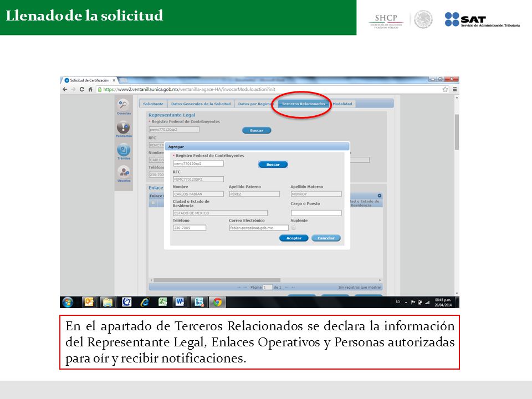The height and width of the screenshot is (399, 532).
Task: Open Excel from the taskbar
Action: tap(163, 302)
